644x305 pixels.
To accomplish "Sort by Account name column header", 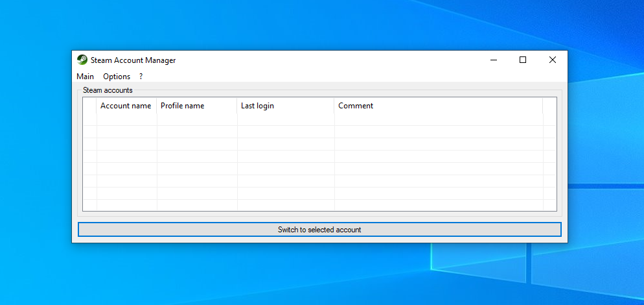I will click(x=126, y=106).
